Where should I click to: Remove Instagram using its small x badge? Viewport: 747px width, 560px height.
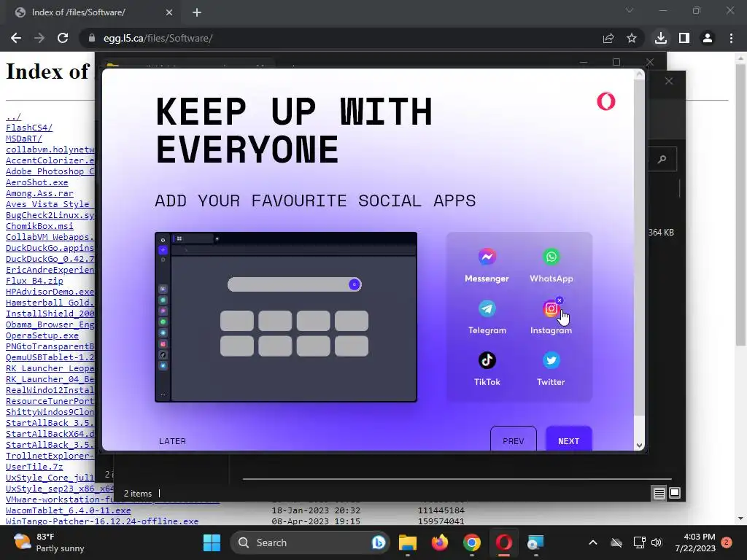pyautogui.click(x=560, y=300)
